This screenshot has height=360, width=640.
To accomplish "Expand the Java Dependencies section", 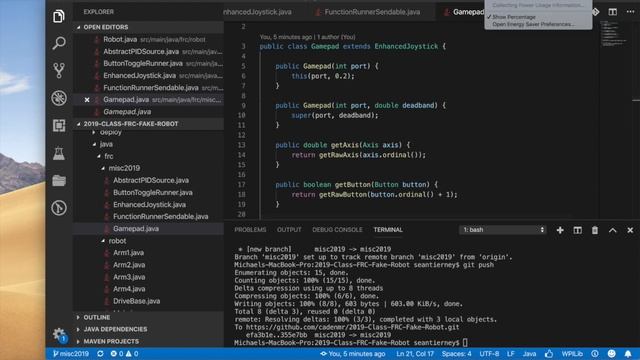I will coord(149,329).
